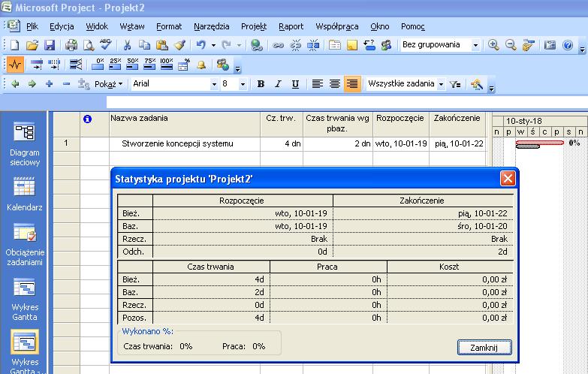The width and height of the screenshot is (588, 374).
Task: Unlink tasks with the broken chain icon
Action: coord(295,45)
